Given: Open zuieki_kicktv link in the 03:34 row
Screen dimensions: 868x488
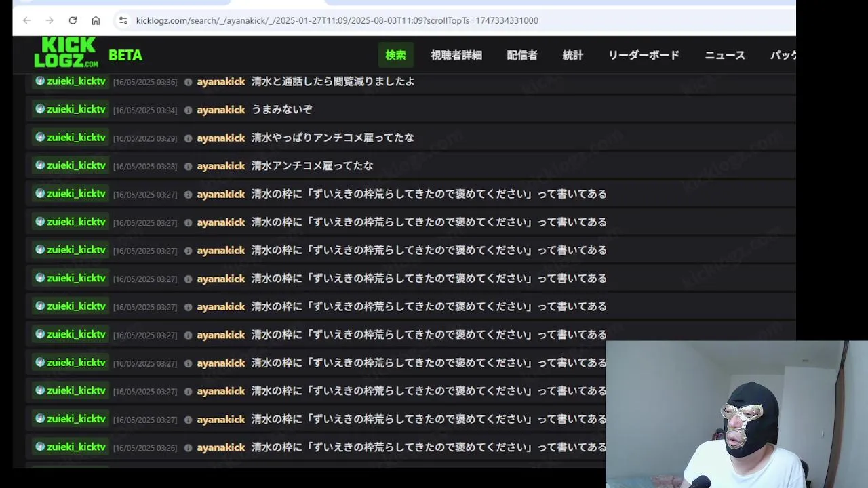Looking at the screenshot, I should pos(76,109).
